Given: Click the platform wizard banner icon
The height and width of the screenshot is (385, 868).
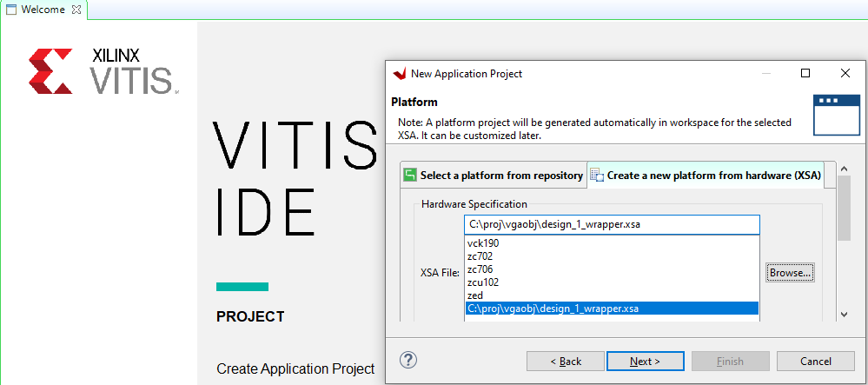Looking at the screenshot, I should pyautogui.click(x=836, y=115).
